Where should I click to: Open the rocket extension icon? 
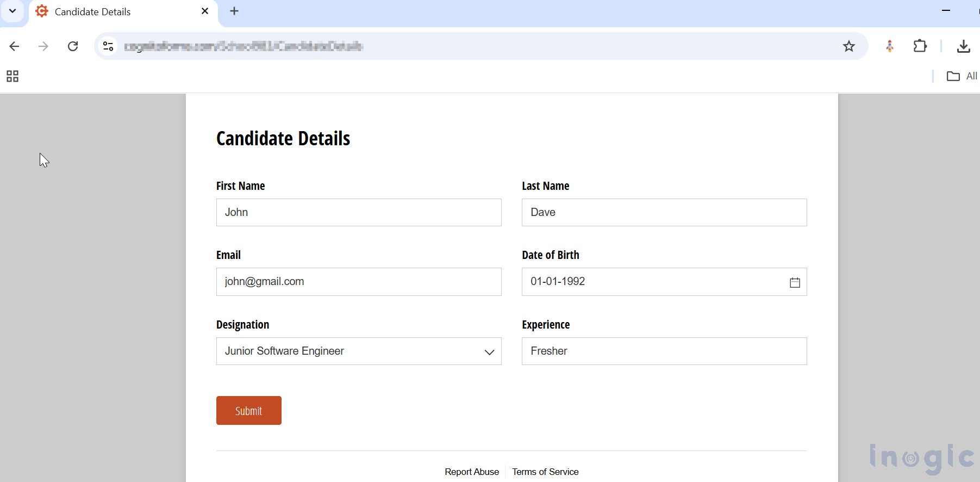(x=890, y=46)
